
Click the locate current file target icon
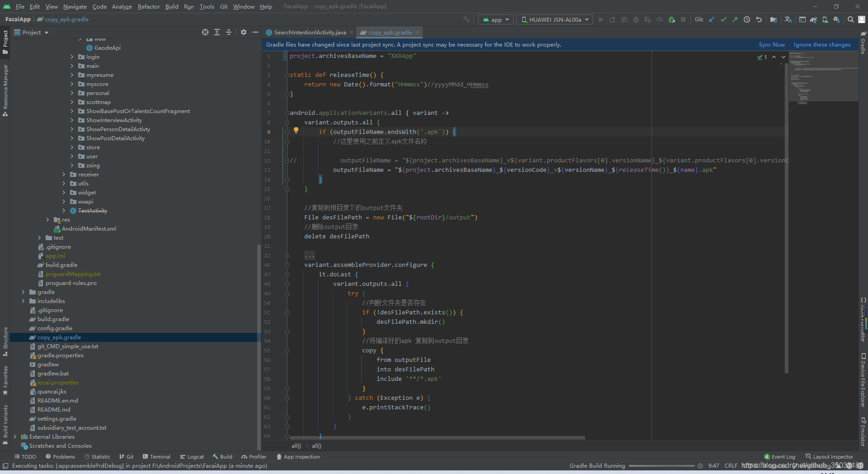click(205, 32)
